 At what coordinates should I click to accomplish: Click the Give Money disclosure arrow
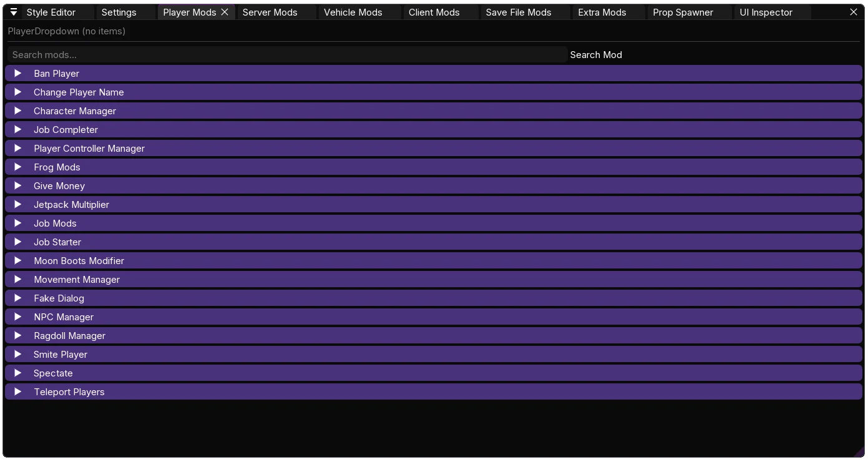(x=18, y=185)
